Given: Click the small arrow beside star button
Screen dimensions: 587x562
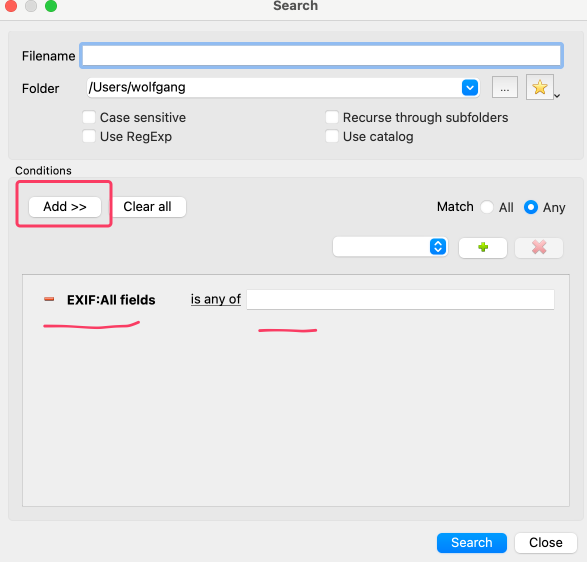Looking at the screenshot, I should pos(557,96).
